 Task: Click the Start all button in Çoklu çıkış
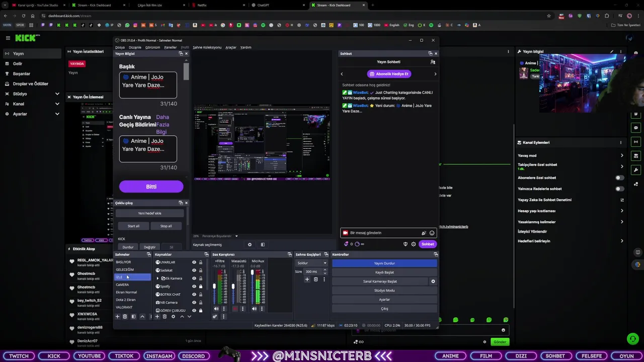pyautogui.click(x=133, y=226)
